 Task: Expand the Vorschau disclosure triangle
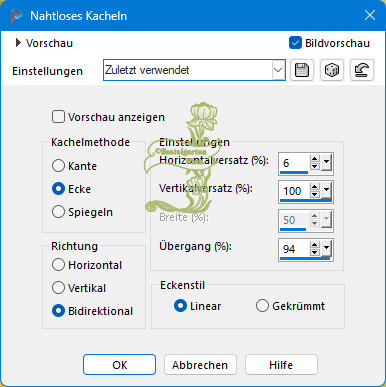[x=18, y=43]
